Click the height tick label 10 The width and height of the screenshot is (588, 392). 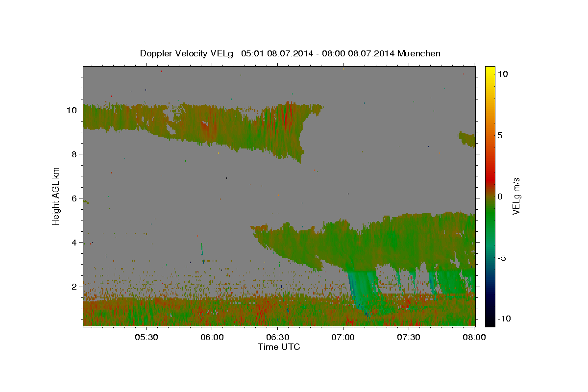pyautogui.click(x=72, y=110)
